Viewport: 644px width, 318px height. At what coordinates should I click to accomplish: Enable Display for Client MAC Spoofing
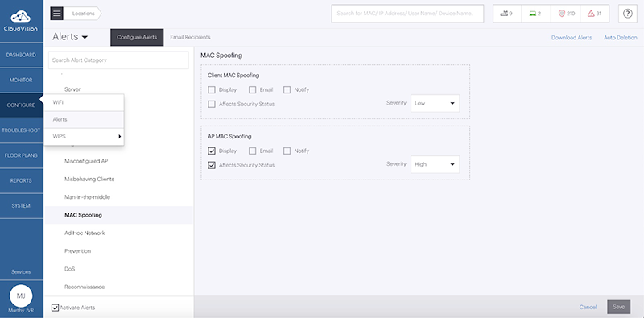pos(212,89)
